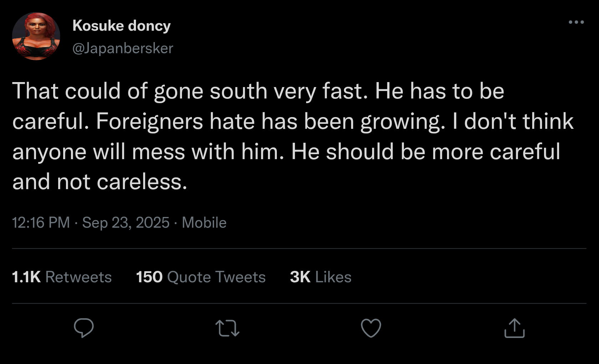Click the word "Foreigners" in the tweet
Screen dimensions: 599x364
coord(150,121)
